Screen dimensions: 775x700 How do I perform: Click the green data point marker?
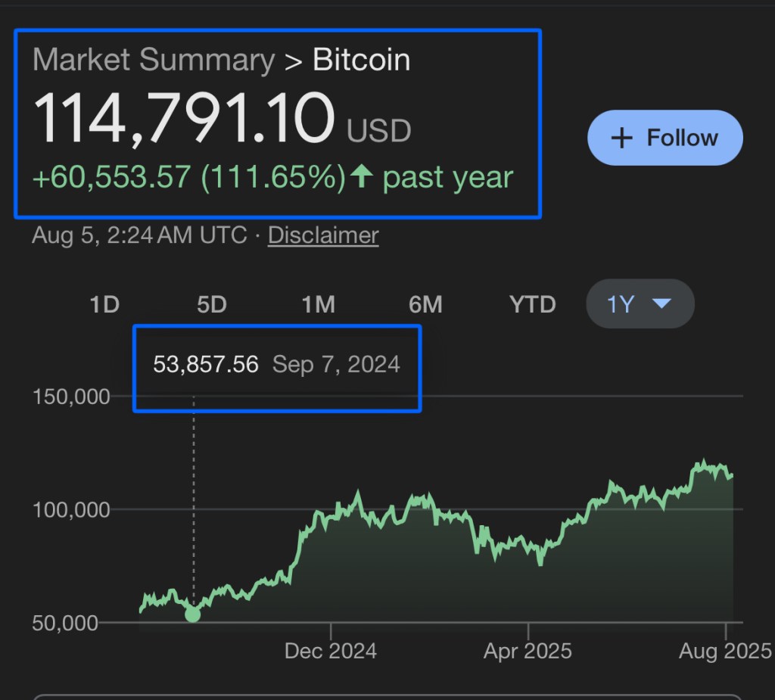pos(193,614)
